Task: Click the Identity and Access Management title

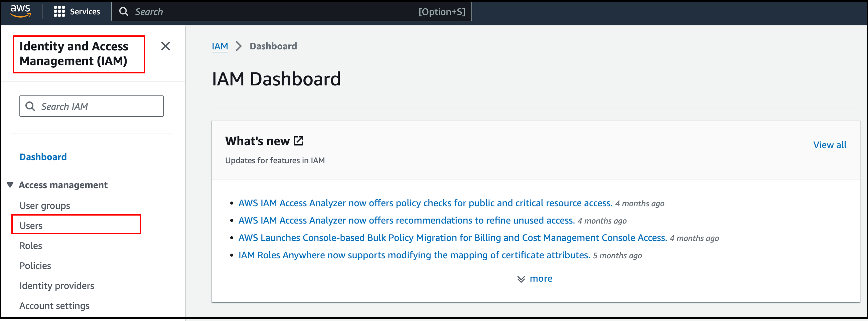Action: pos(74,53)
